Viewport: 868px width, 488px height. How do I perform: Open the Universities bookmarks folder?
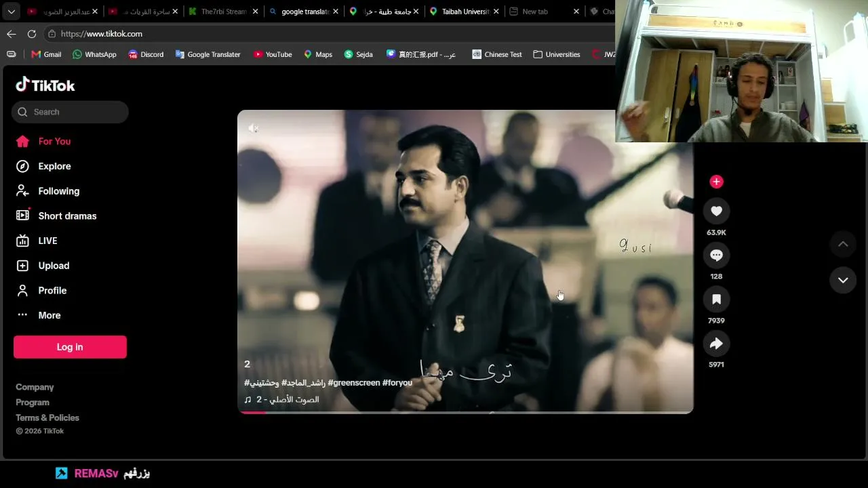pyautogui.click(x=557, y=54)
